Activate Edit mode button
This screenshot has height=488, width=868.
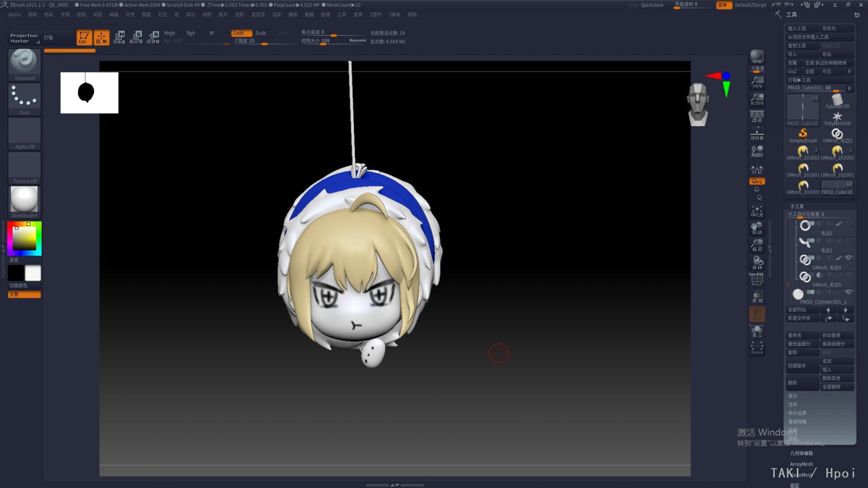tap(84, 37)
